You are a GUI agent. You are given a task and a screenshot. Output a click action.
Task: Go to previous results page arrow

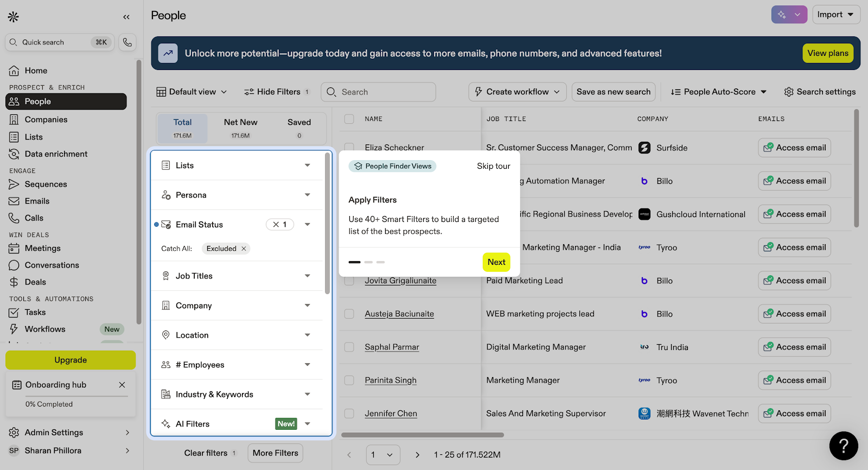349,455
